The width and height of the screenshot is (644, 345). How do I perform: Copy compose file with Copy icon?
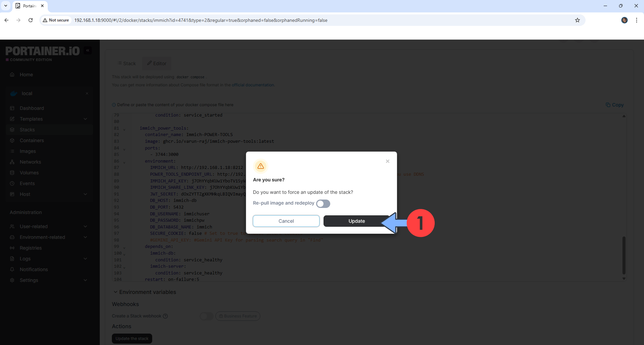[x=608, y=105]
